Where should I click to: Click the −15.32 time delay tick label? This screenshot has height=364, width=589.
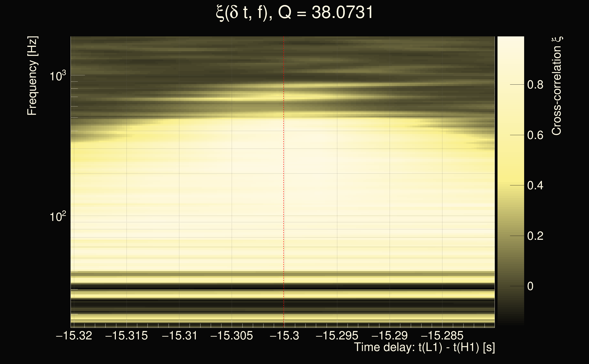[74, 335]
